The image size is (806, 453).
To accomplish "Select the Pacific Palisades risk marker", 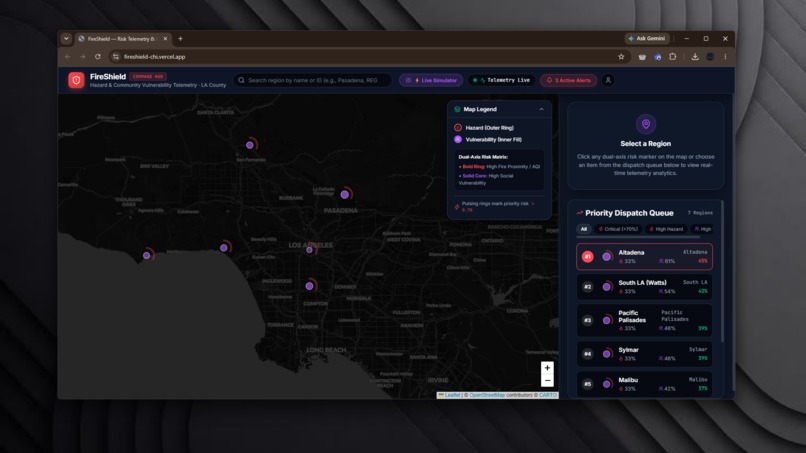I will [225, 247].
